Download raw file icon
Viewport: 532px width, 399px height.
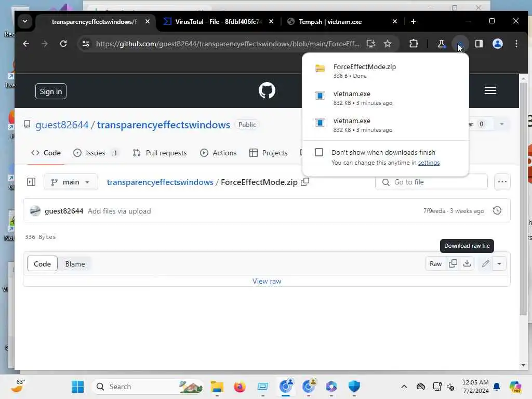[x=467, y=263]
